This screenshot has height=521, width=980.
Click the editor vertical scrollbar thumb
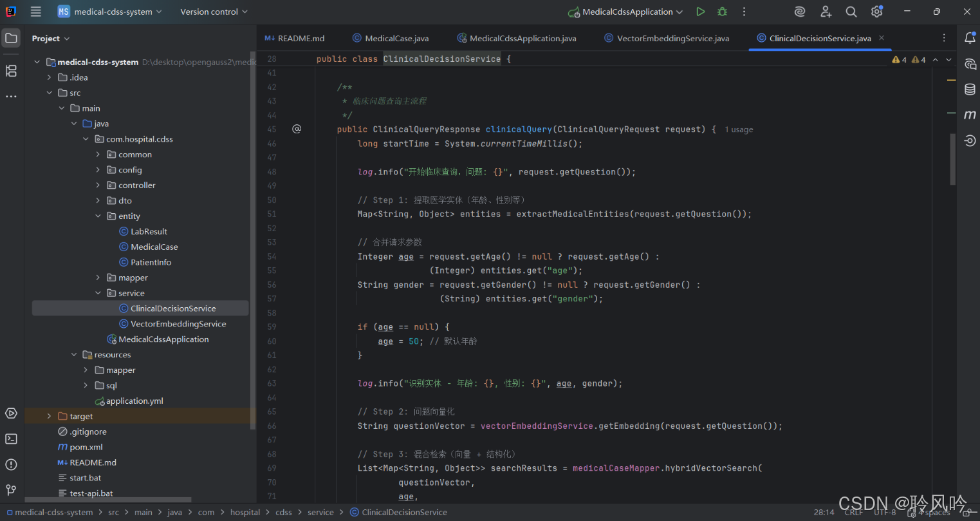(x=953, y=159)
